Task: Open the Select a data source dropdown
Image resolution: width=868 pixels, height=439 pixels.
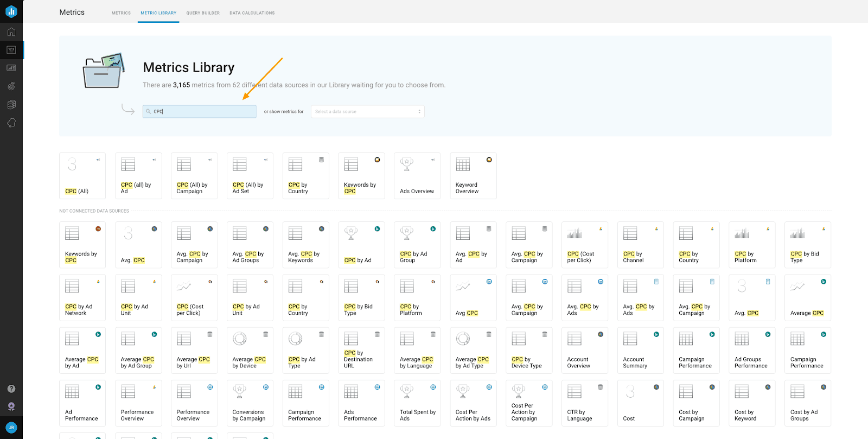Action: click(x=367, y=112)
